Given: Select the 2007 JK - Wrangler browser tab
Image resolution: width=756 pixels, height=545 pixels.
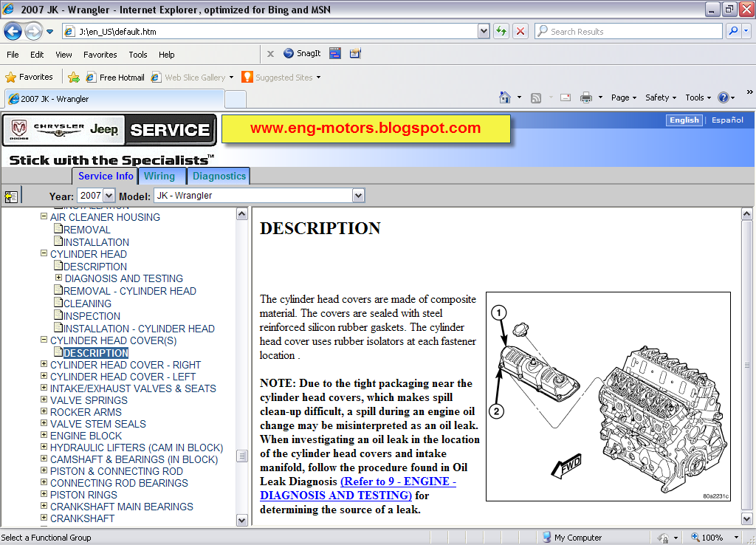Looking at the screenshot, I should pyautogui.click(x=114, y=99).
